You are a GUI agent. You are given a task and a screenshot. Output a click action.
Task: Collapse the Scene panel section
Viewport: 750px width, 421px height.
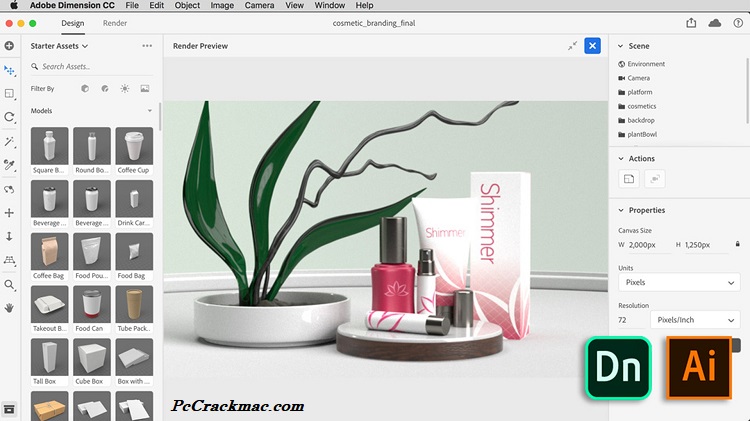tap(620, 46)
